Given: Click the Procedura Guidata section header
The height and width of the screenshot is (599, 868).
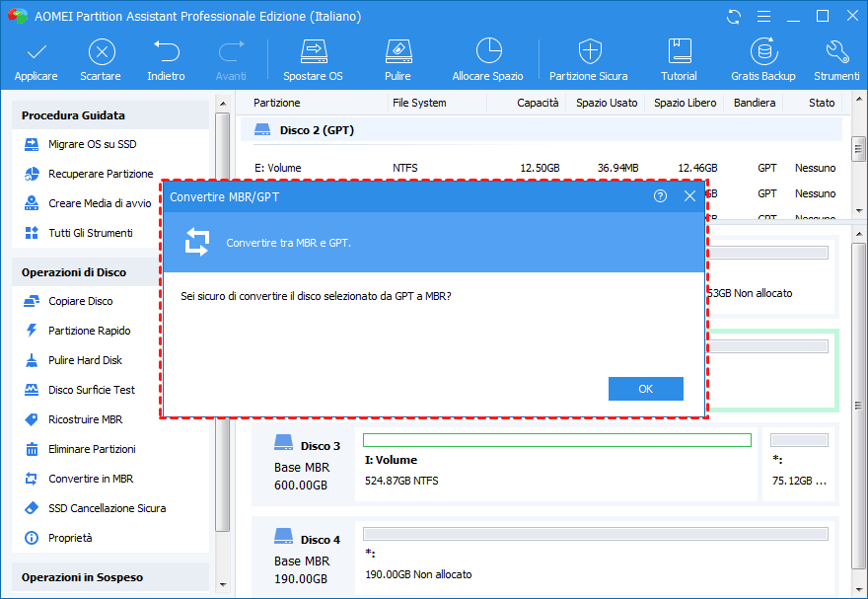Looking at the screenshot, I should (110, 115).
